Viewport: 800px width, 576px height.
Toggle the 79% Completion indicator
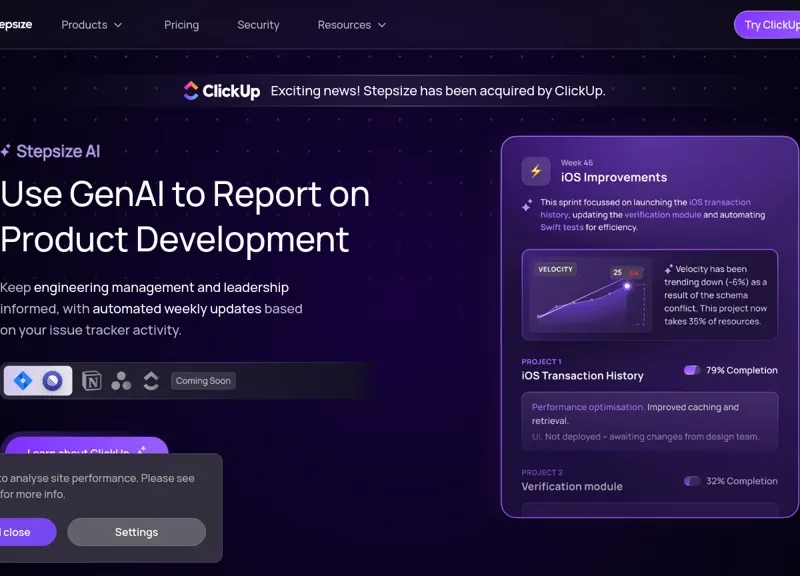(692, 370)
